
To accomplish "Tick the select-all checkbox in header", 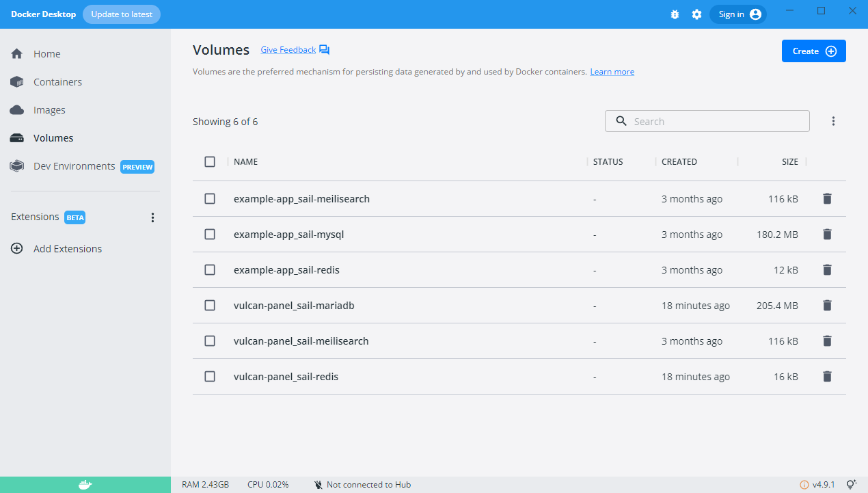I will click(210, 162).
